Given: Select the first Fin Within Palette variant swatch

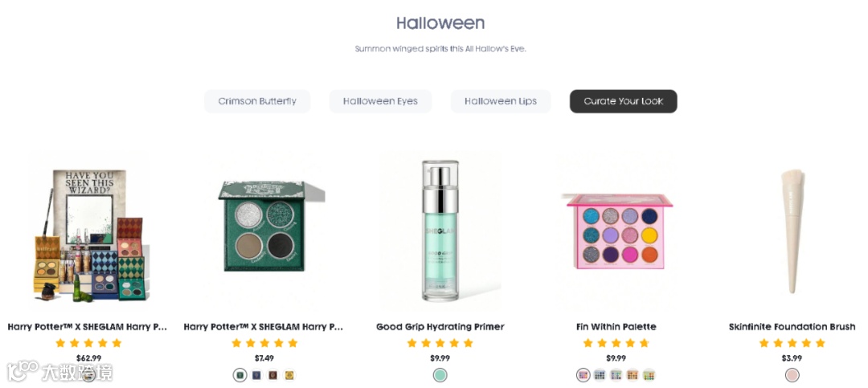Looking at the screenshot, I should (583, 375).
